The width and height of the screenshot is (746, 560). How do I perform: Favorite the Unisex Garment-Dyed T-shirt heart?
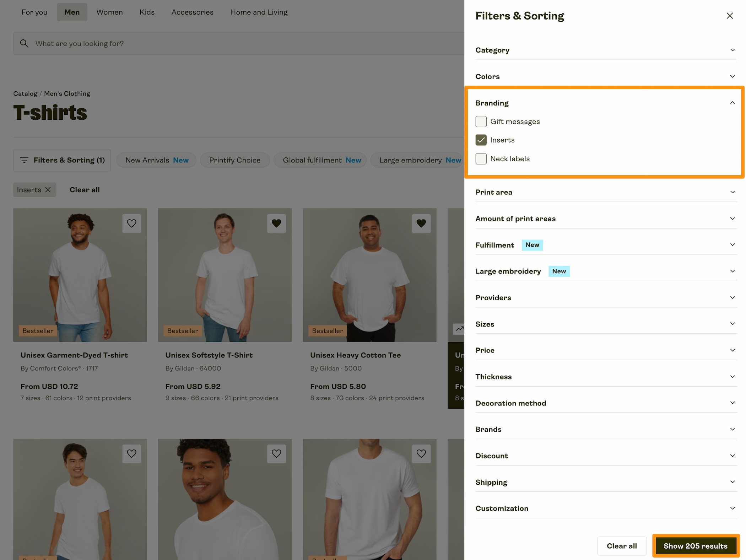(x=132, y=224)
